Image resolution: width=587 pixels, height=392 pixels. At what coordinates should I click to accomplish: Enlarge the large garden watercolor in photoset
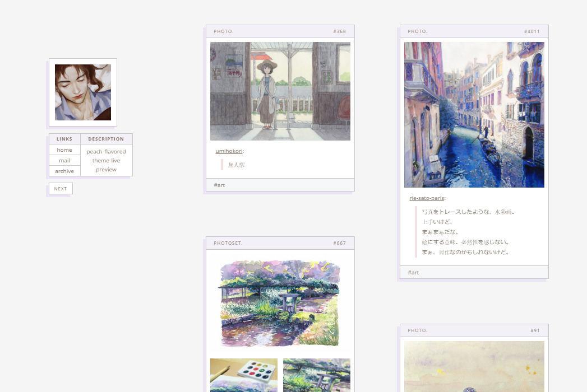pos(280,302)
